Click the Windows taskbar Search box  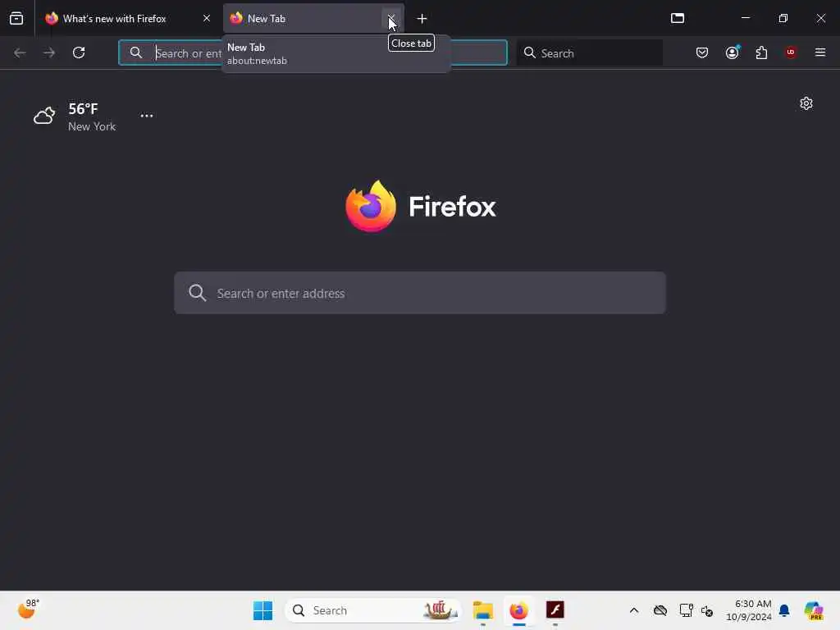tap(373, 610)
